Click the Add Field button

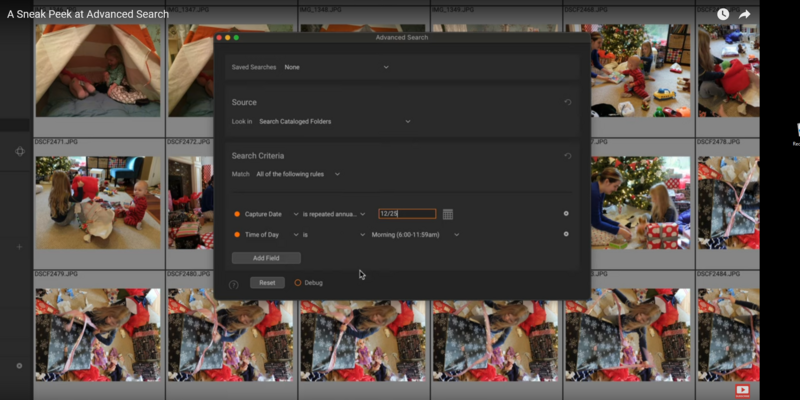[x=266, y=258]
